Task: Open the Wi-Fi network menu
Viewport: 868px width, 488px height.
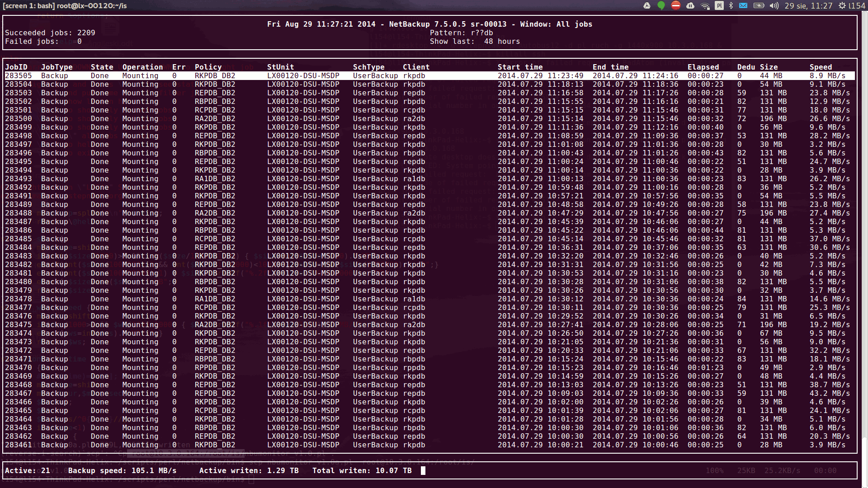Action: pos(705,6)
